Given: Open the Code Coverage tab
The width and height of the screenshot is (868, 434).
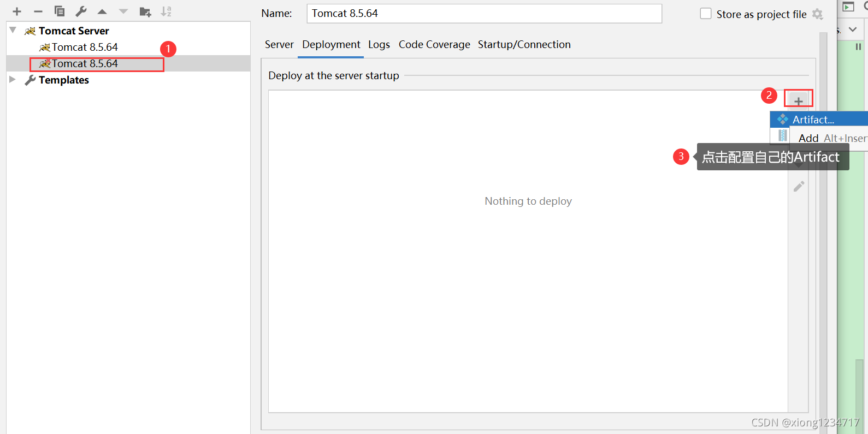Looking at the screenshot, I should click(x=434, y=44).
